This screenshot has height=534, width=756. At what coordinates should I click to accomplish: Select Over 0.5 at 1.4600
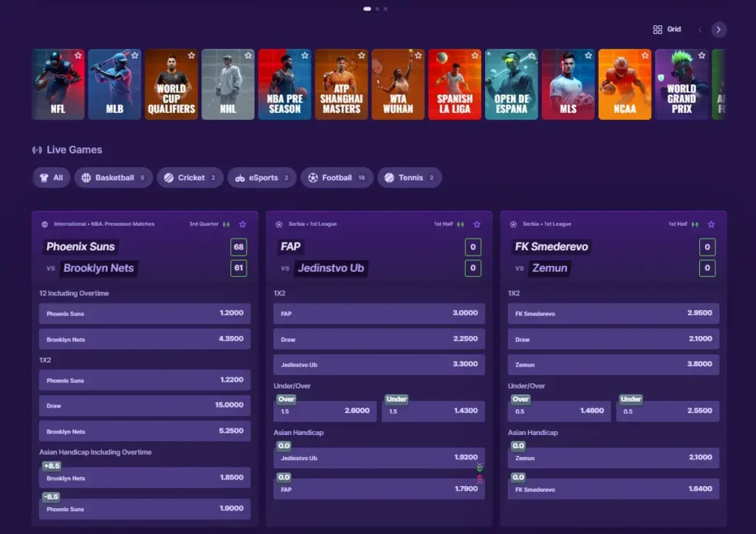tap(560, 411)
